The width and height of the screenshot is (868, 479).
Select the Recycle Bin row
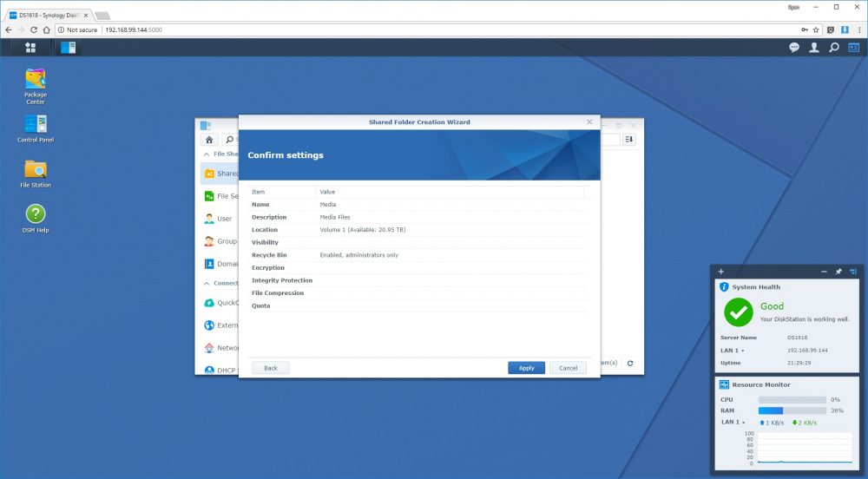[x=418, y=255]
